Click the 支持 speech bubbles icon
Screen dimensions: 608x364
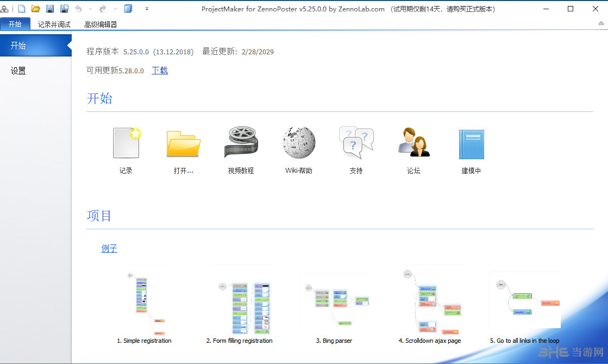click(356, 142)
